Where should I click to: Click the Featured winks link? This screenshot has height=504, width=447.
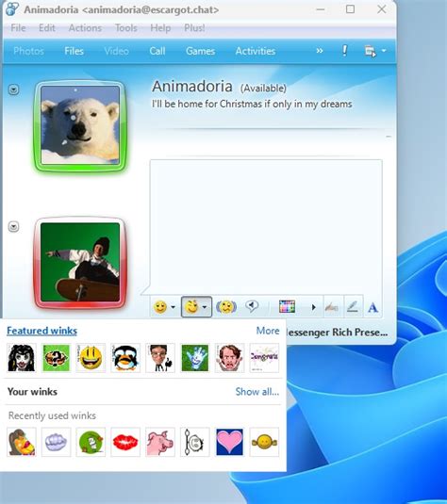[41, 331]
